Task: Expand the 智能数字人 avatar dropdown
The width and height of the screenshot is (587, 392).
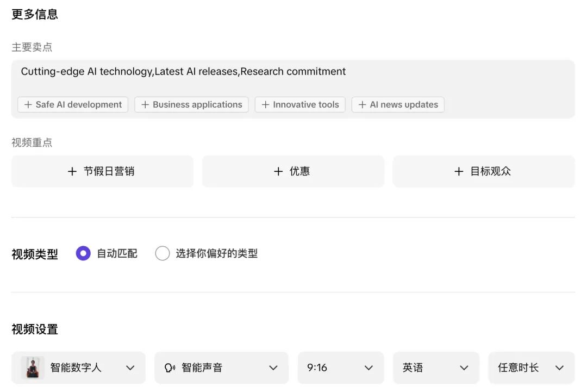Action: (79, 368)
